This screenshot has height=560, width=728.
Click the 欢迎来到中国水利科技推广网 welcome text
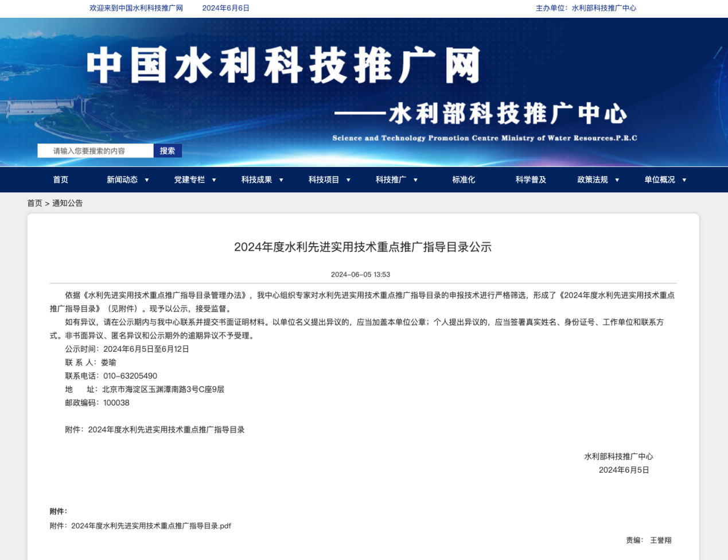tap(136, 8)
